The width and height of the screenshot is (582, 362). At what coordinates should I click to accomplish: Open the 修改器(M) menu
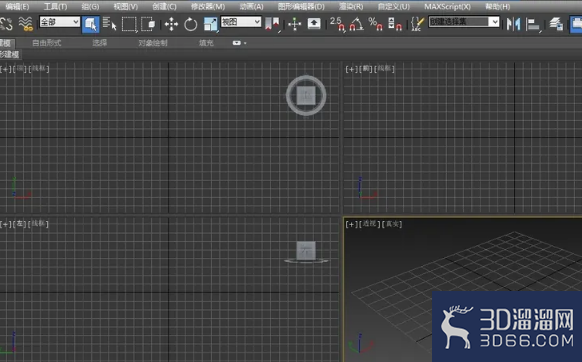208,7
